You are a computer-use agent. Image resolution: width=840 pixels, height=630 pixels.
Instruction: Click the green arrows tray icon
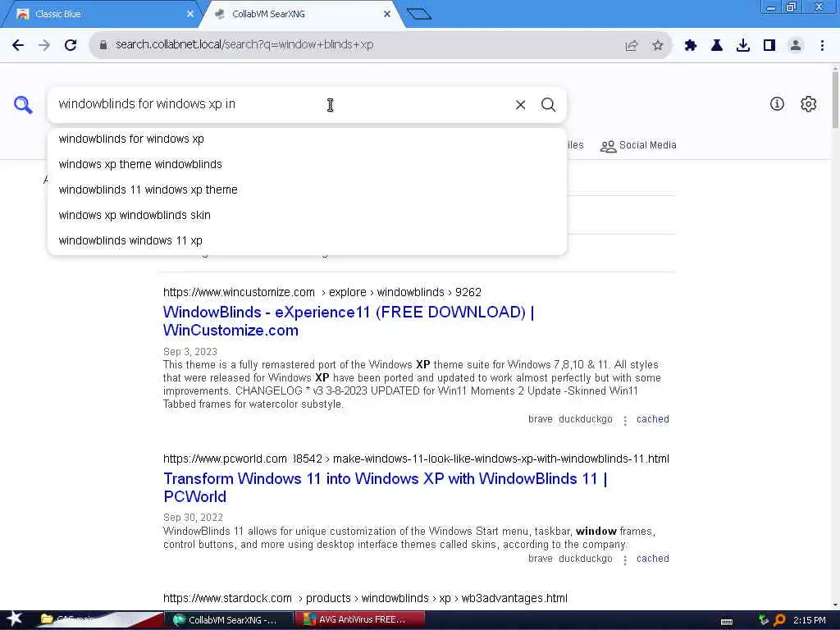click(764, 620)
